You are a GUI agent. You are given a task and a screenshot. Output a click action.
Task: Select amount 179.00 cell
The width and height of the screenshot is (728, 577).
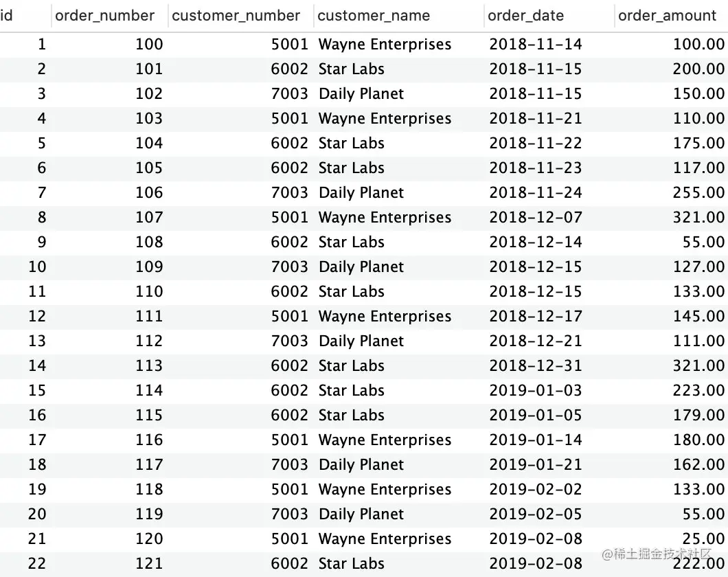(698, 415)
